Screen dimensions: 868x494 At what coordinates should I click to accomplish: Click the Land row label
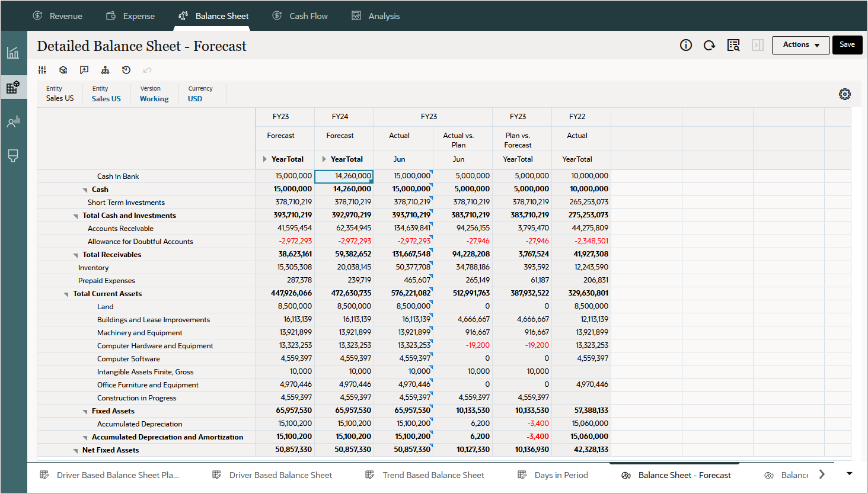[x=105, y=307]
